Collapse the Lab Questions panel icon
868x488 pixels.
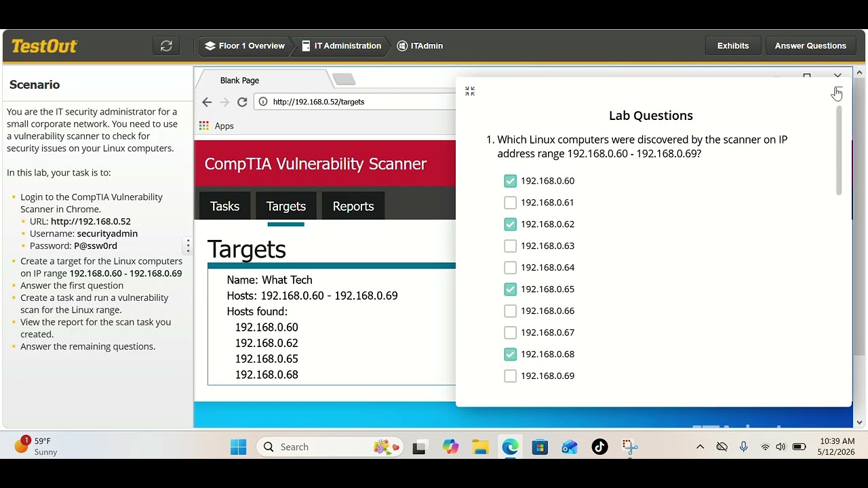pyautogui.click(x=470, y=91)
